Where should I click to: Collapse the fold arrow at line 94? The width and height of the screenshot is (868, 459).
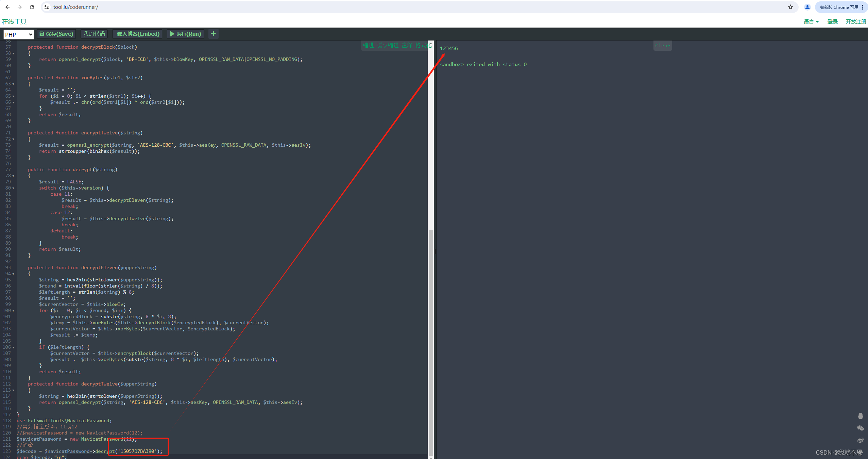coord(13,274)
